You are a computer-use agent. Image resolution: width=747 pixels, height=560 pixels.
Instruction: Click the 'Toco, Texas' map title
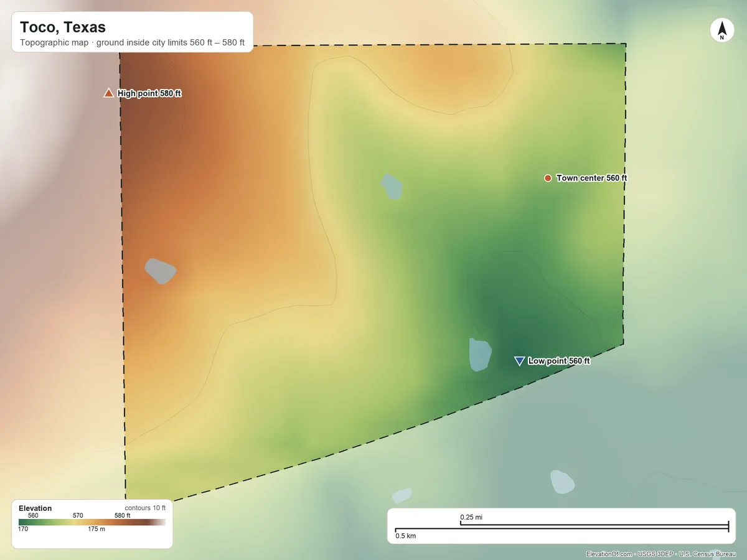point(63,27)
